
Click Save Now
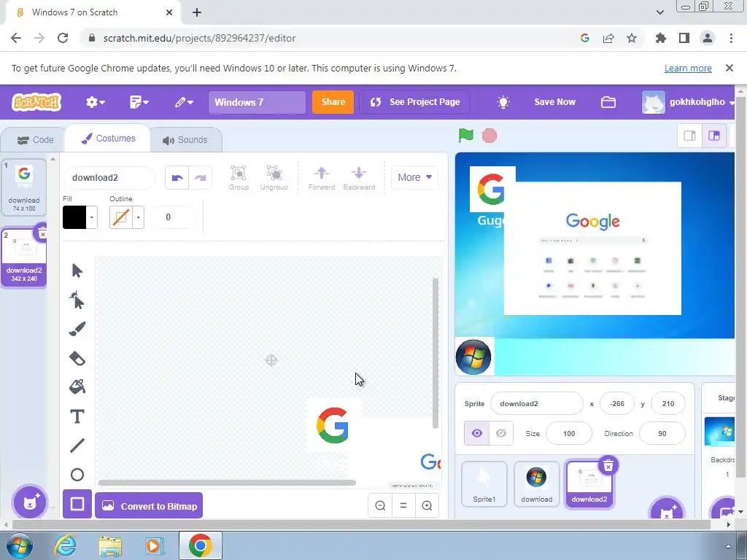555,102
